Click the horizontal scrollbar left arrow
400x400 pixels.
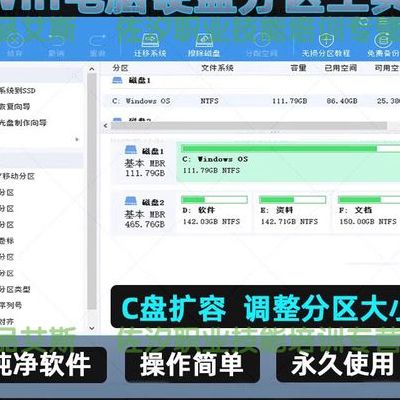pos(105,126)
